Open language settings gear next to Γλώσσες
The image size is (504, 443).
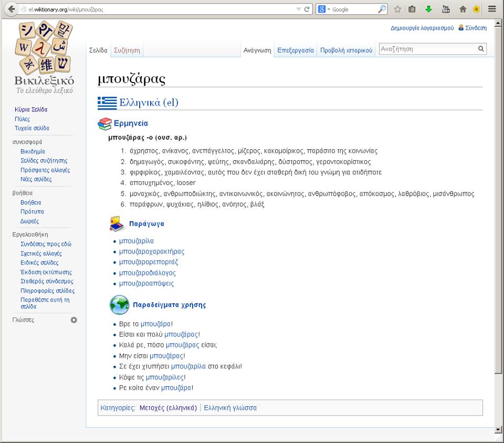pos(74,320)
